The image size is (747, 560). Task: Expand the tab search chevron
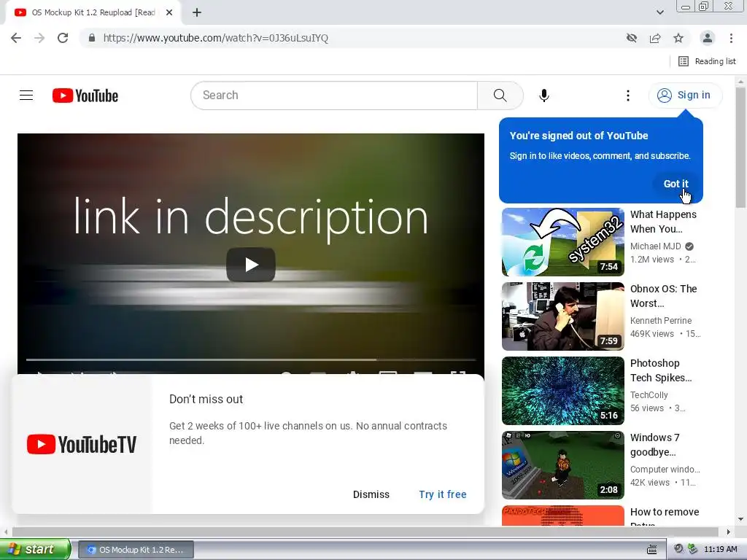[660, 12]
